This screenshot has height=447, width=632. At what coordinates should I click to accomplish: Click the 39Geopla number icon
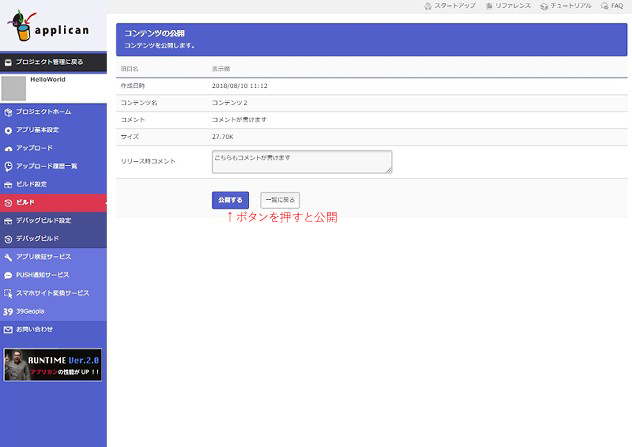(x=8, y=312)
